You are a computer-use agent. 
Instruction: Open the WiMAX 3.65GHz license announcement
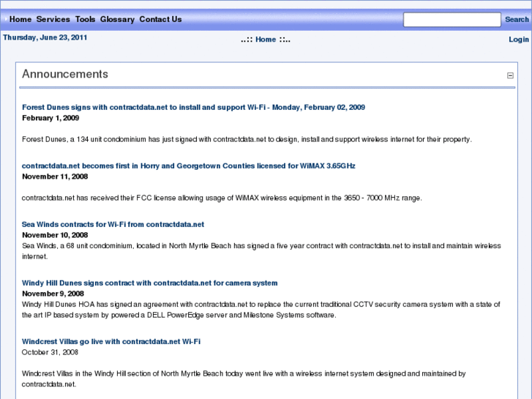pos(188,165)
